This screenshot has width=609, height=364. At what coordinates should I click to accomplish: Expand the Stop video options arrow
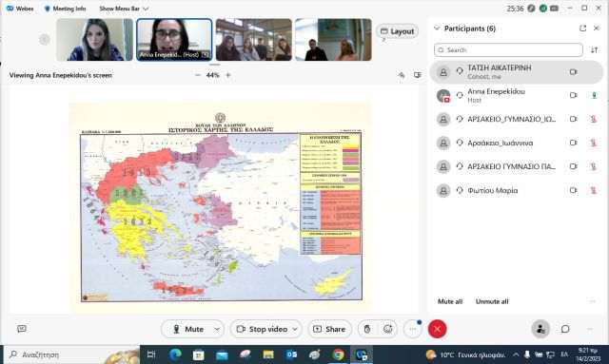[295, 329]
